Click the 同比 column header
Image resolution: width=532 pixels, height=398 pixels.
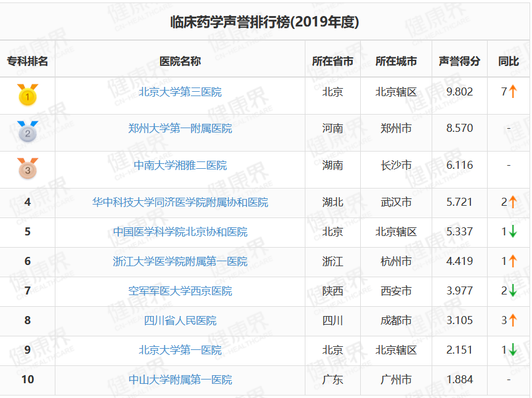(x=508, y=61)
